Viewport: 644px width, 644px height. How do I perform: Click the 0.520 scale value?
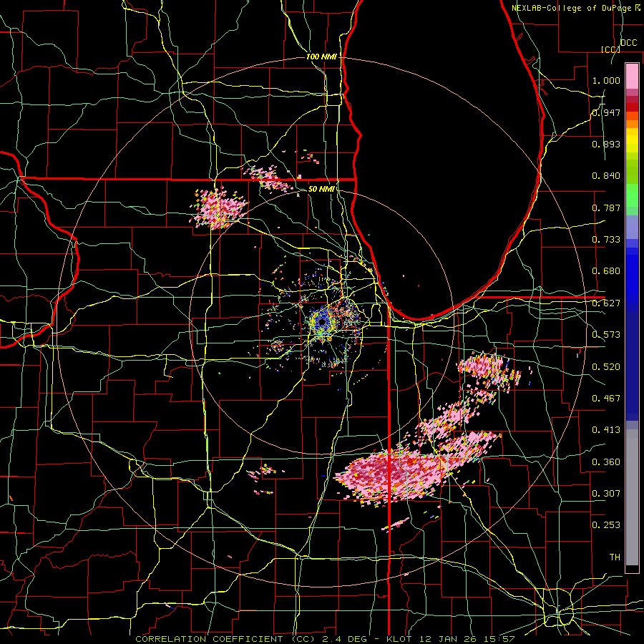coord(606,366)
